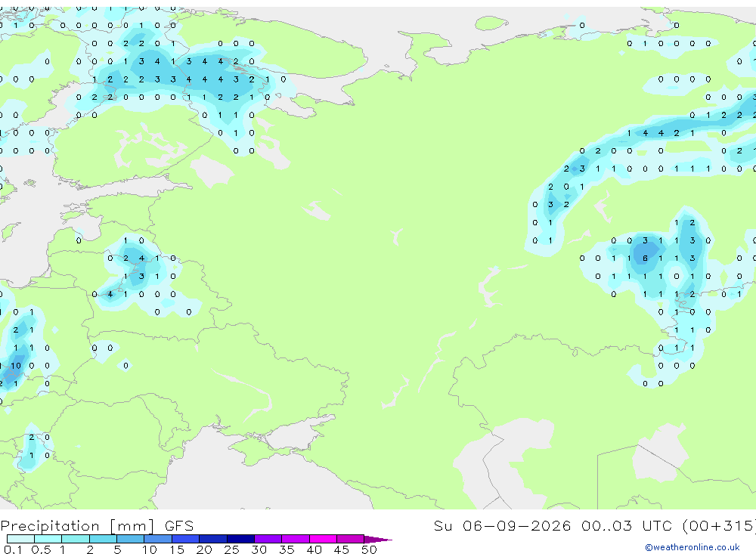Click the legend scale label 15
Viewport: 756px width, 554px height.
coord(176,549)
